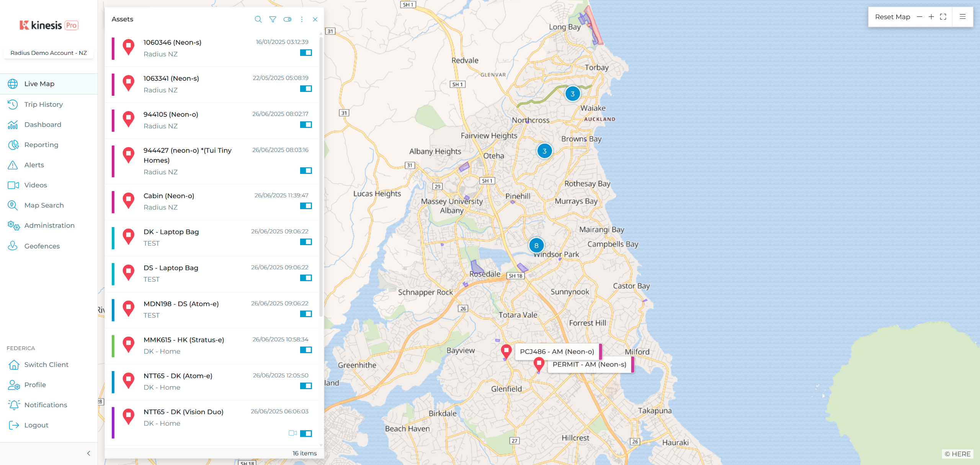
Task: Toggle the label switch for Cabin (Neon-o)
Action: [x=306, y=206]
